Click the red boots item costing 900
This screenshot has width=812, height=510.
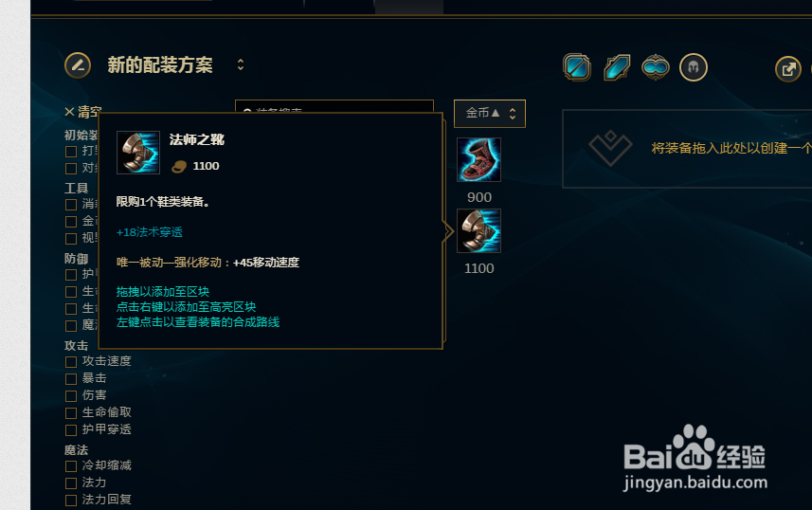coord(479,159)
